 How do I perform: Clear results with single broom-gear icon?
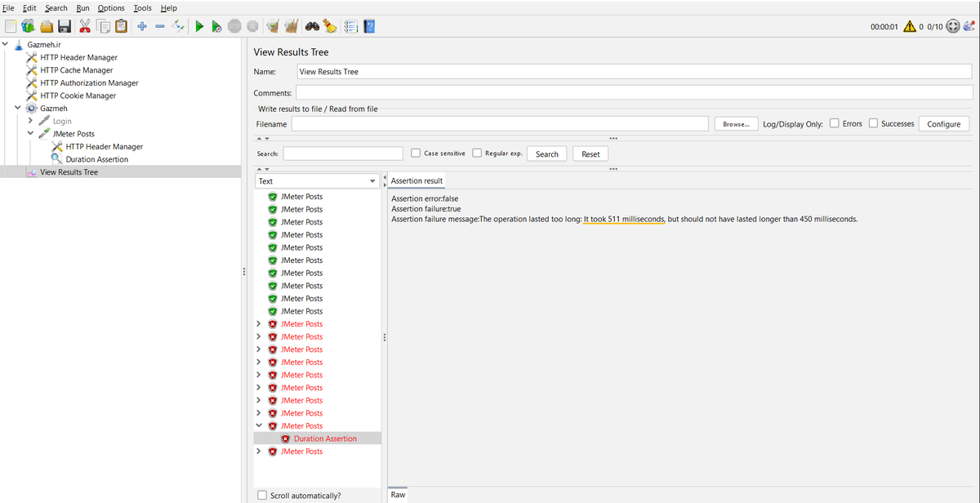pyautogui.click(x=273, y=26)
